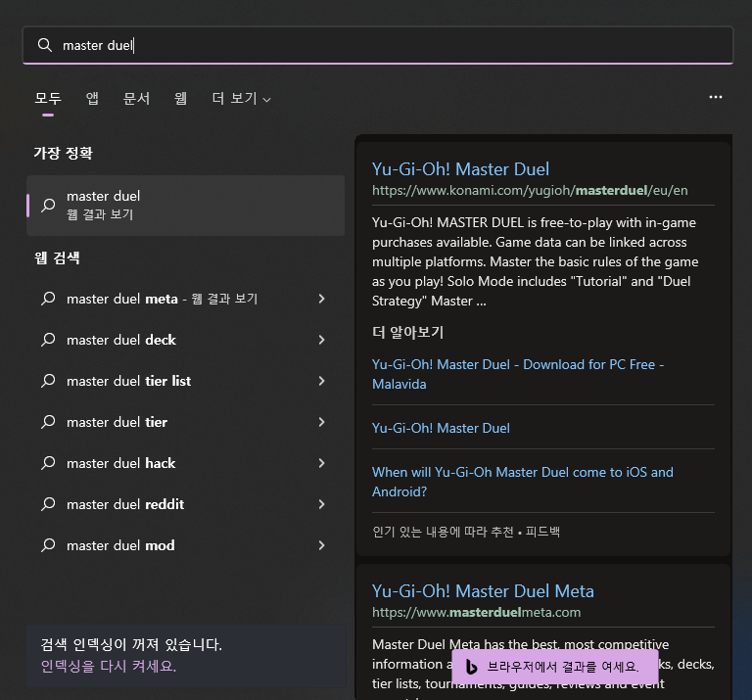Open the three-dot options menu
The height and width of the screenshot is (700, 752).
coord(716,97)
